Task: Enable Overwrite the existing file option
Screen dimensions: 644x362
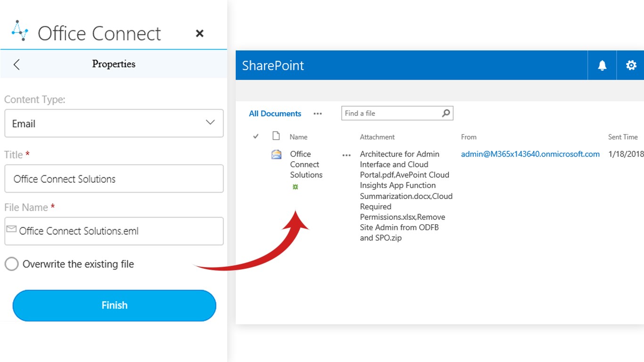Action: click(11, 264)
